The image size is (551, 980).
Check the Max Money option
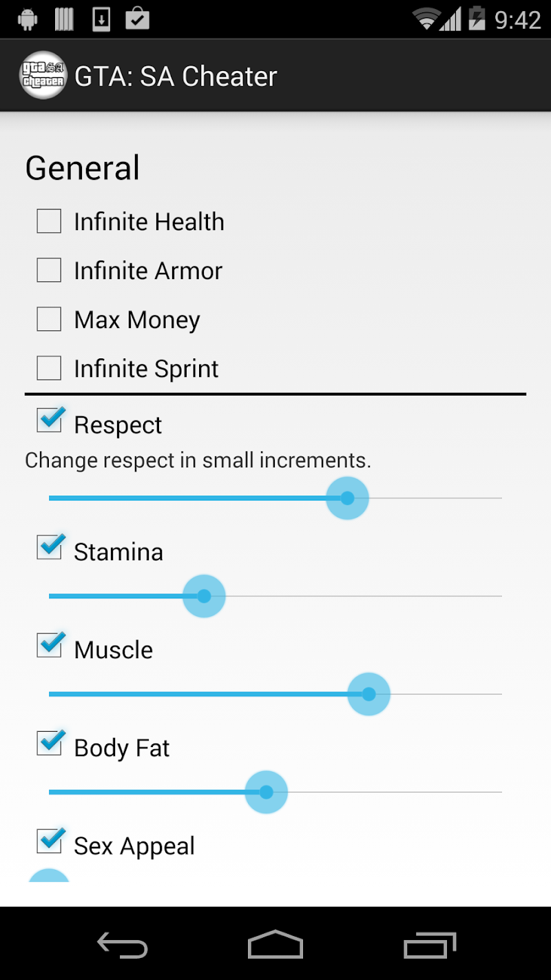click(49, 320)
